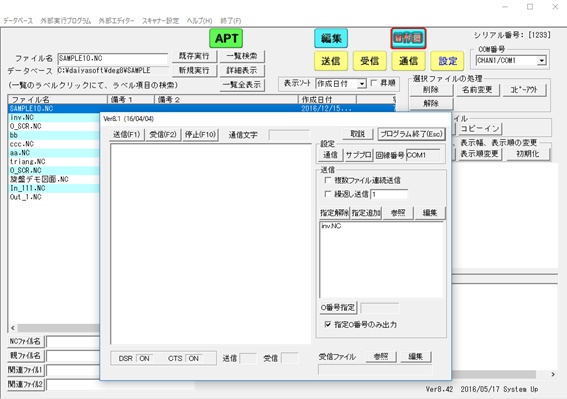Click the NCファイル名 button

tap(25, 341)
